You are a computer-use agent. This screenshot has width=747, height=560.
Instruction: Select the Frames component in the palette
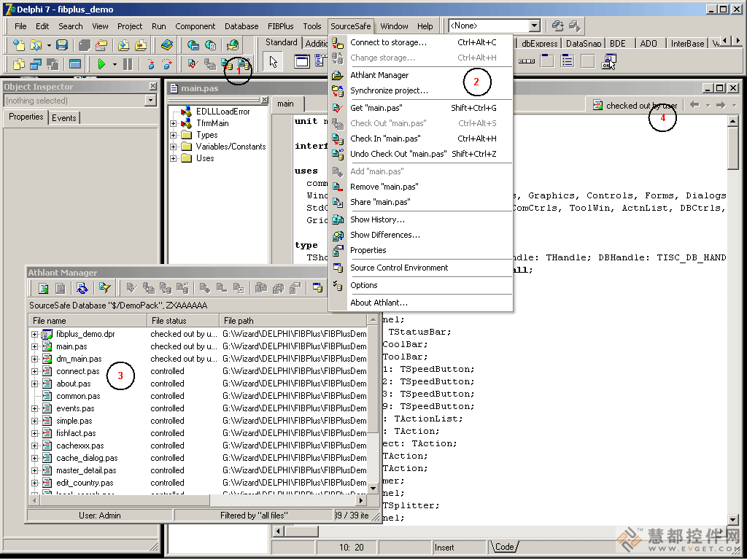(x=301, y=61)
